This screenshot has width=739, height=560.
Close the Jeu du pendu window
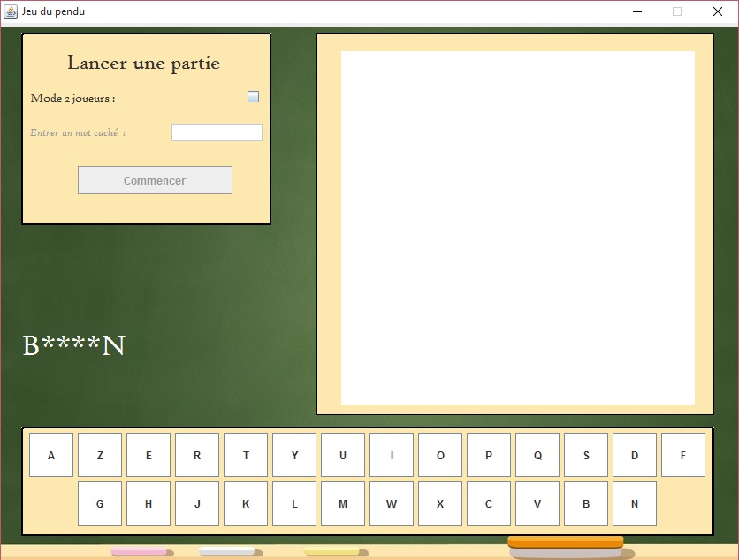tap(717, 11)
